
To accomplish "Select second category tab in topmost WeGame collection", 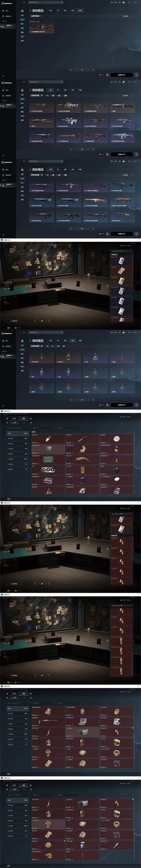I will click(x=58, y=10).
